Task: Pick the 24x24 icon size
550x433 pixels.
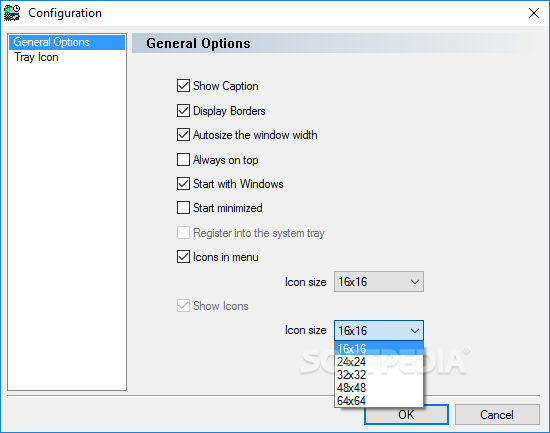Action: [x=379, y=362]
